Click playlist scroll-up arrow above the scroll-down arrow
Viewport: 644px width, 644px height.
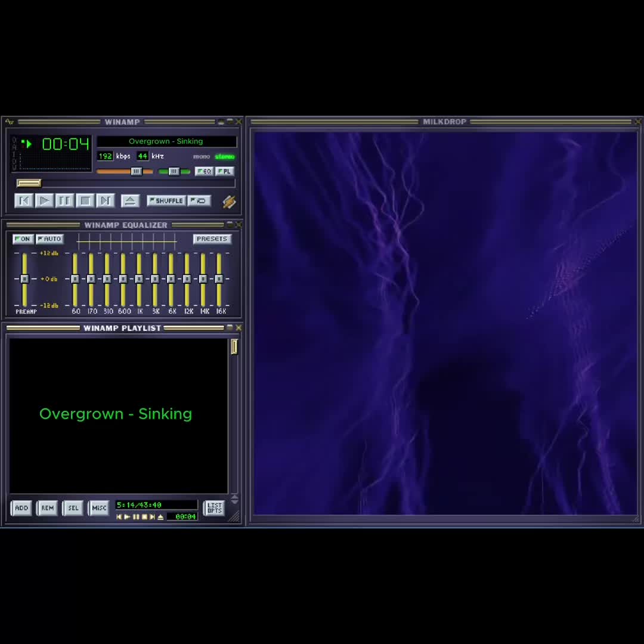pos(234,497)
